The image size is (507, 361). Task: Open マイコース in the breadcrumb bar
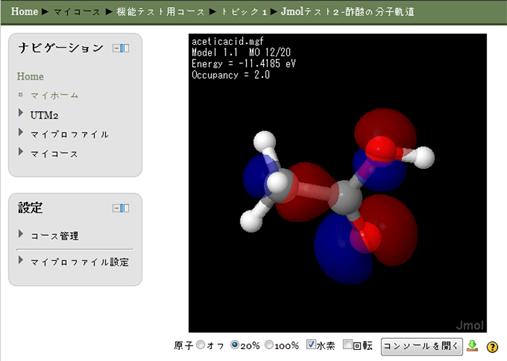coord(77,12)
